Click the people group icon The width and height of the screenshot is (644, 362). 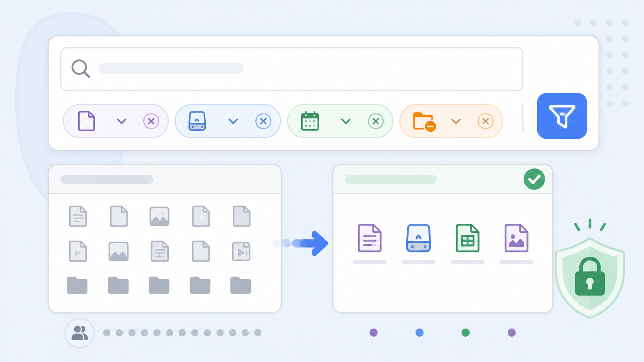coord(80,333)
